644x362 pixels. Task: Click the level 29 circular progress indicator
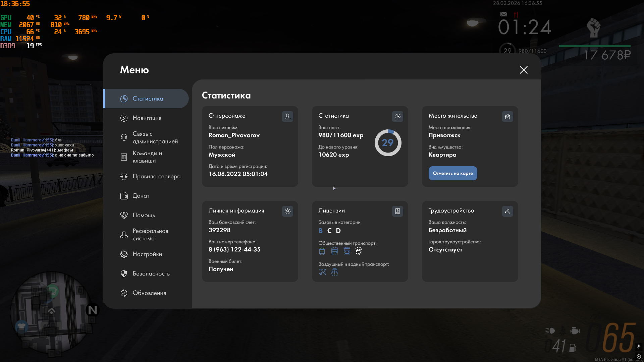click(388, 143)
